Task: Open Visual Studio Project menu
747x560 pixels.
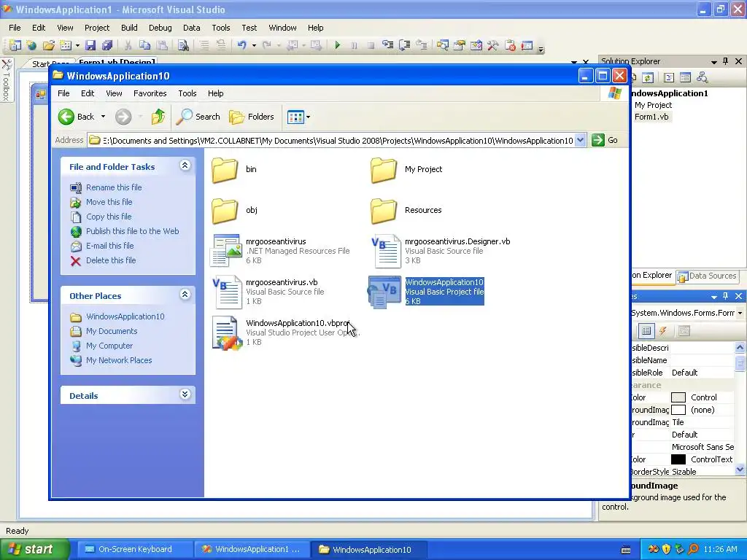Action: pyautogui.click(x=97, y=28)
